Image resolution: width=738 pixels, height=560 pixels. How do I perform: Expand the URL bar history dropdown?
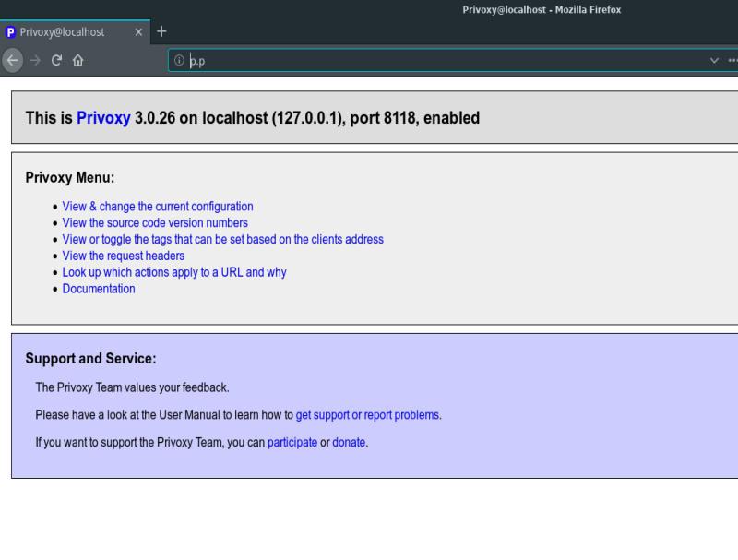(x=714, y=60)
